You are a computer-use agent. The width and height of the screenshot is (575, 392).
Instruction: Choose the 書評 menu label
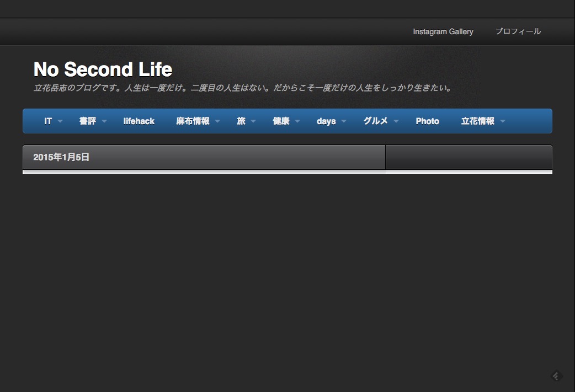(x=87, y=121)
